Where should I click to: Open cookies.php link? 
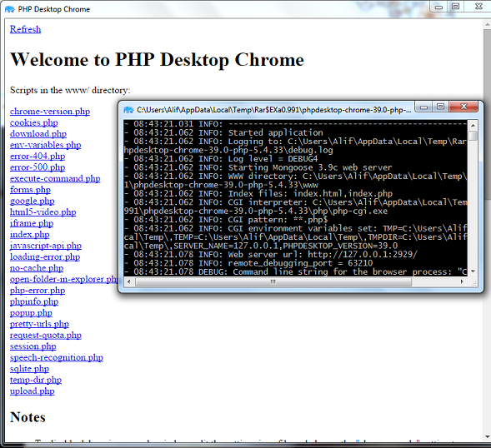pyautogui.click(x=34, y=122)
